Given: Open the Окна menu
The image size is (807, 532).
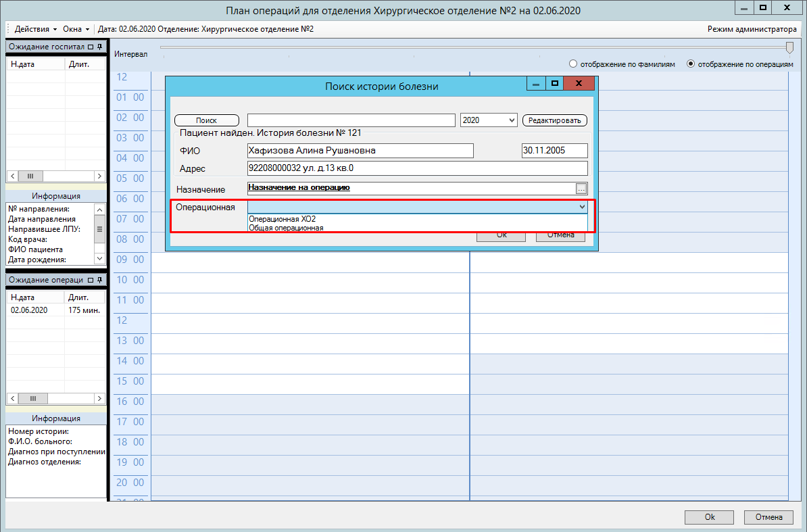Looking at the screenshot, I should (76, 29).
